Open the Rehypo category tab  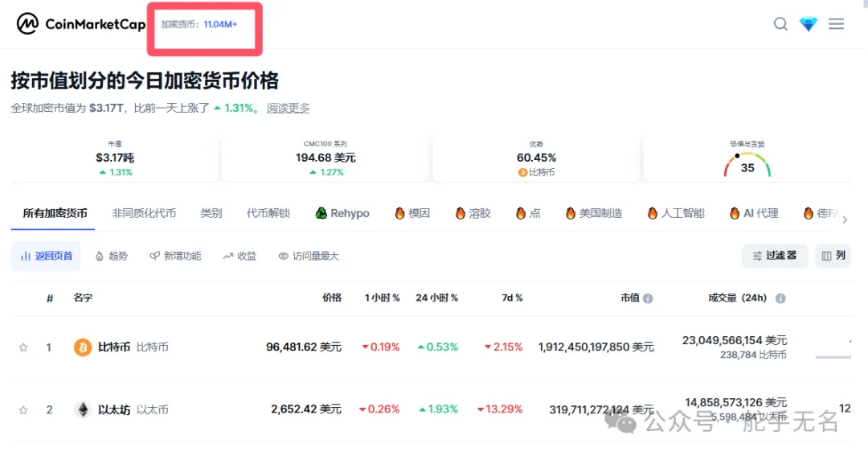point(342,213)
